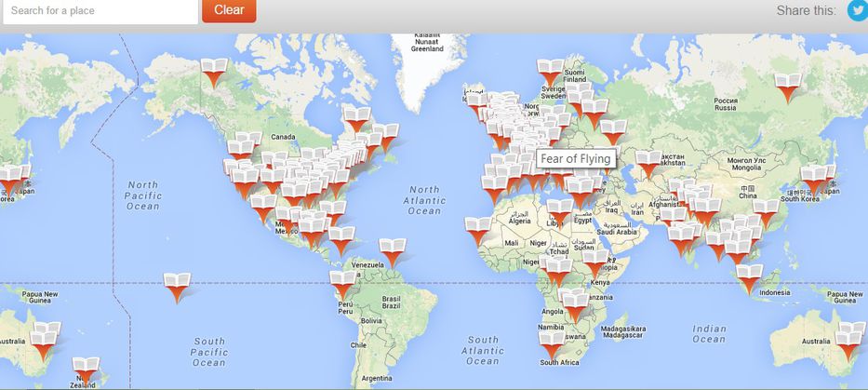Click the 'Argentina' map label
Screen dimensions: 868x390
[x=377, y=379]
